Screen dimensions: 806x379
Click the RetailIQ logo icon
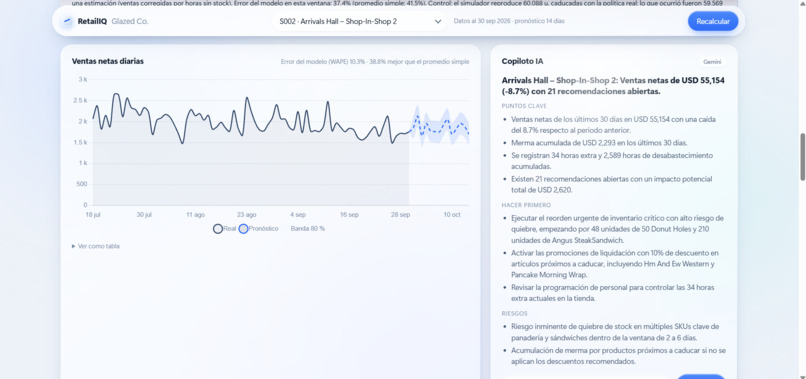pos(67,22)
